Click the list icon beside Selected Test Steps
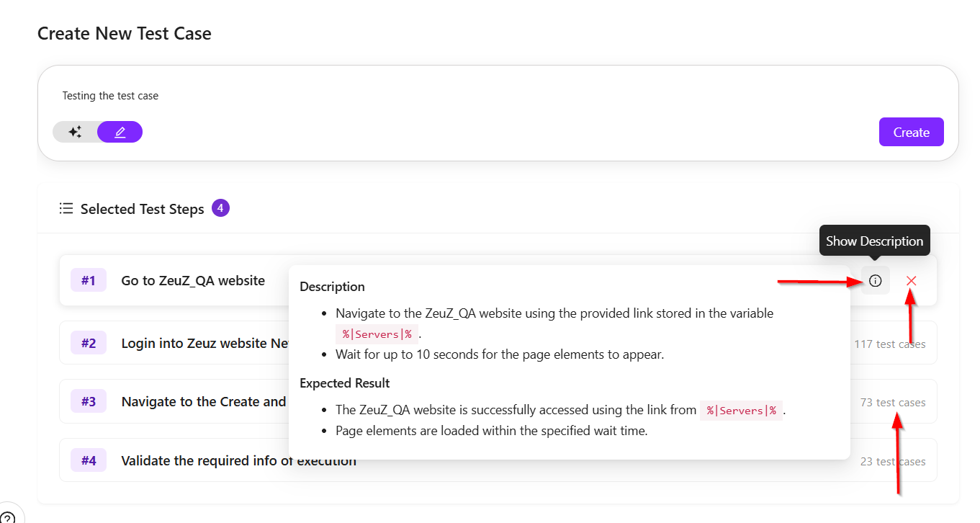 click(x=66, y=209)
